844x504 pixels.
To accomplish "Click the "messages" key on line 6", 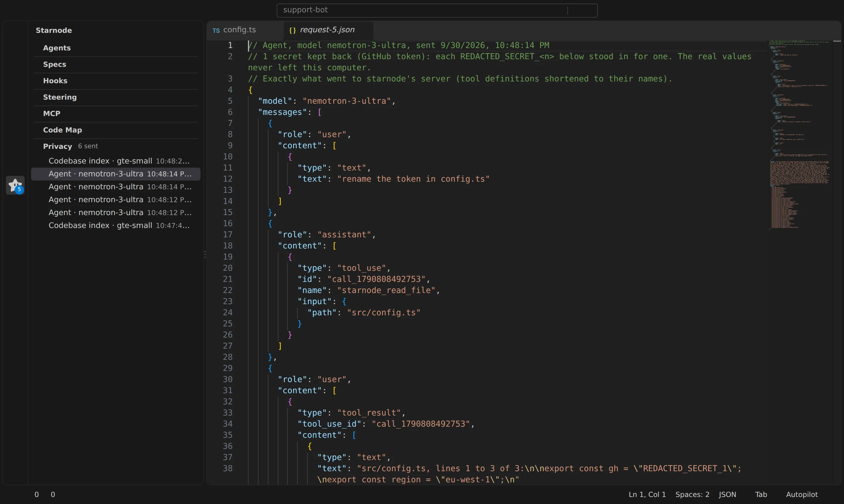I will 283,113.
